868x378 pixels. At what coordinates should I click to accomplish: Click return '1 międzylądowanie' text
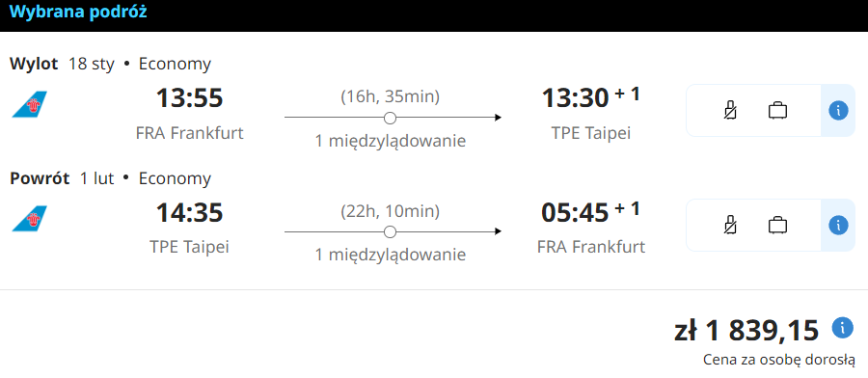[x=391, y=255]
